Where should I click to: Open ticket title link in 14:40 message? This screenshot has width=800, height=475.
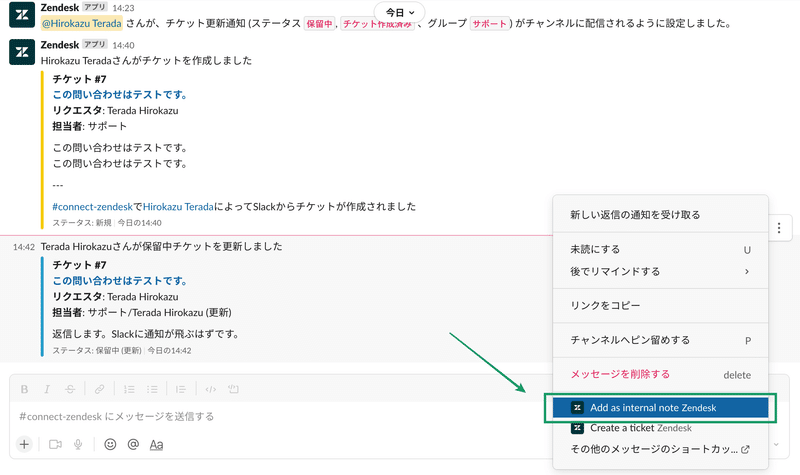click(120, 95)
